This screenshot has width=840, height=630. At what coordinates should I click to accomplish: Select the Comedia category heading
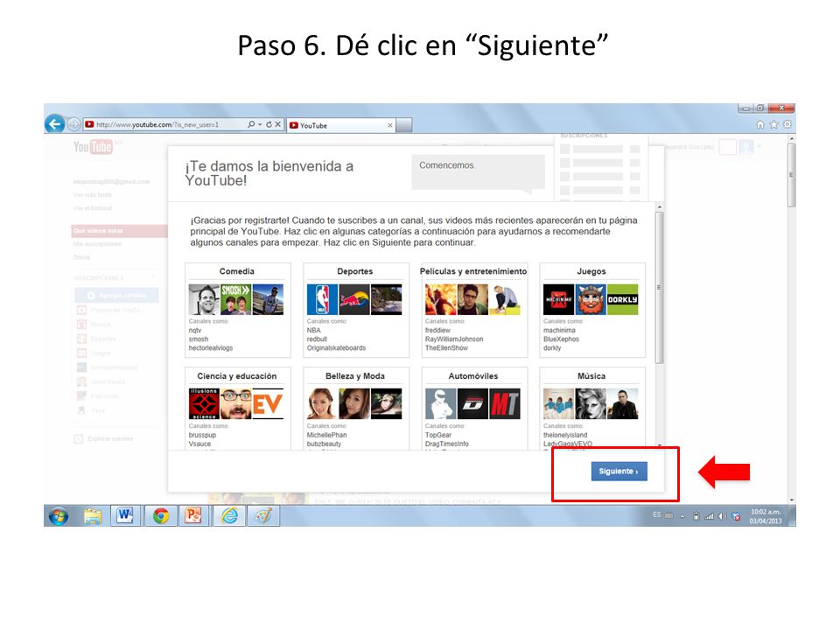237,271
